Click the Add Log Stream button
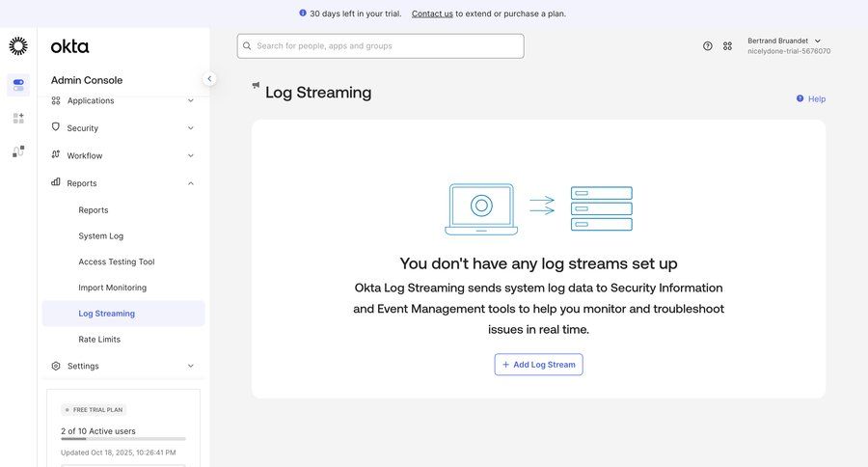The width and height of the screenshot is (868, 467). [538, 365]
